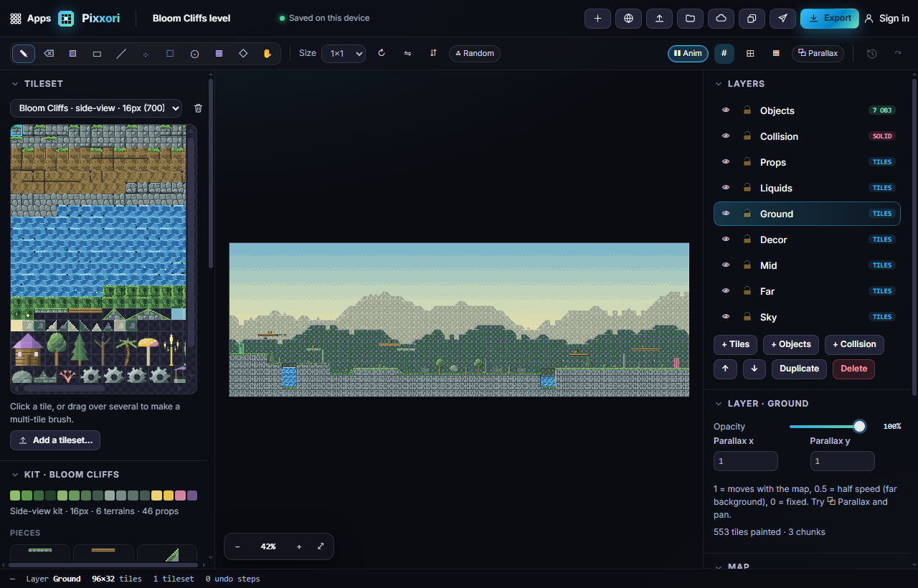Open the folder icon in the header
Viewport: 918px width, 588px height.
pyautogui.click(x=690, y=19)
